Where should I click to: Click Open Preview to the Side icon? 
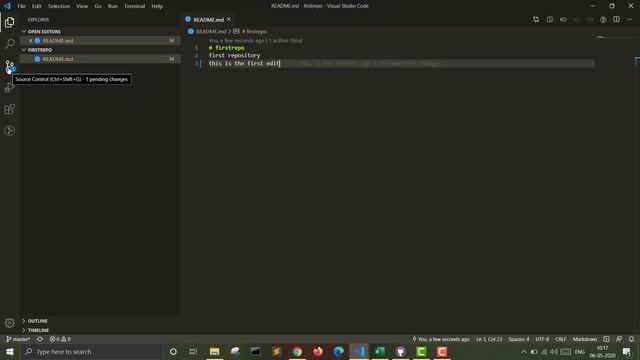[x=550, y=20]
